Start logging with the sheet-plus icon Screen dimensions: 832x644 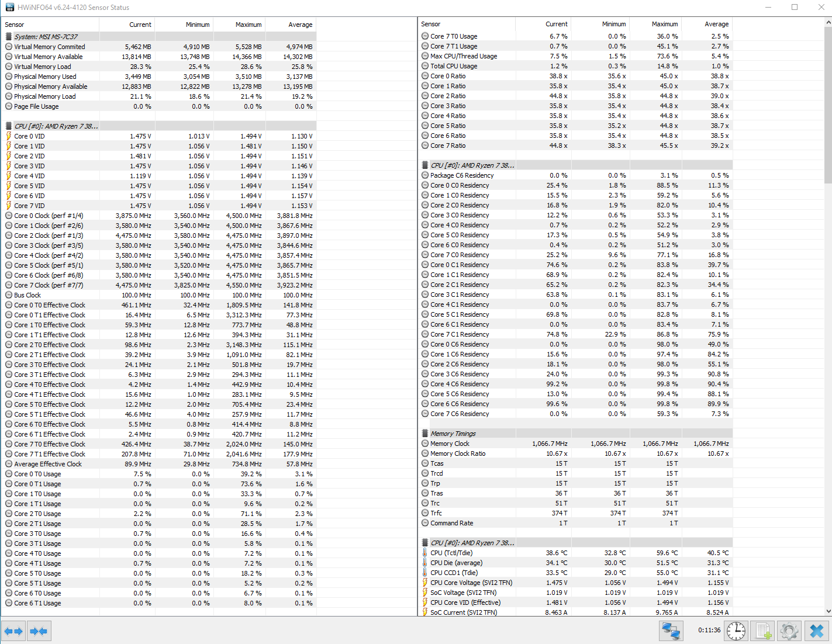coord(763,631)
